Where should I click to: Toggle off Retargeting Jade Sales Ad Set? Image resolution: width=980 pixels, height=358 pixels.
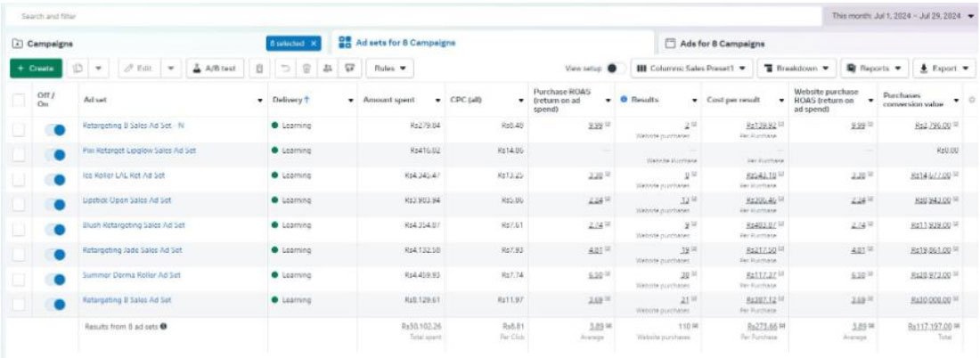point(55,254)
